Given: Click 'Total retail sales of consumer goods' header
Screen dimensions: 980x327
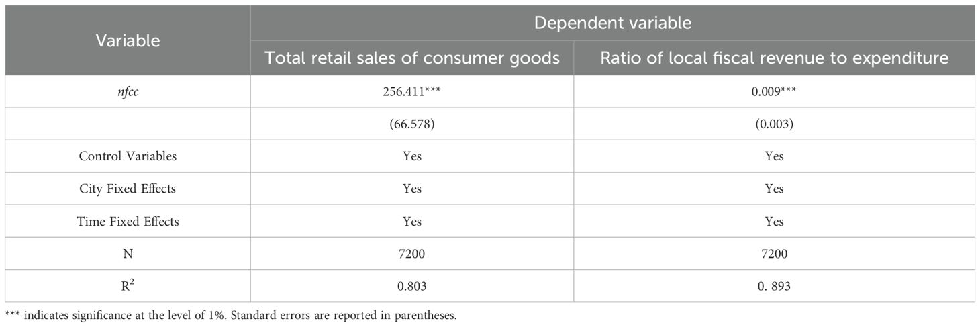Looking at the screenshot, I should [412, 58].
